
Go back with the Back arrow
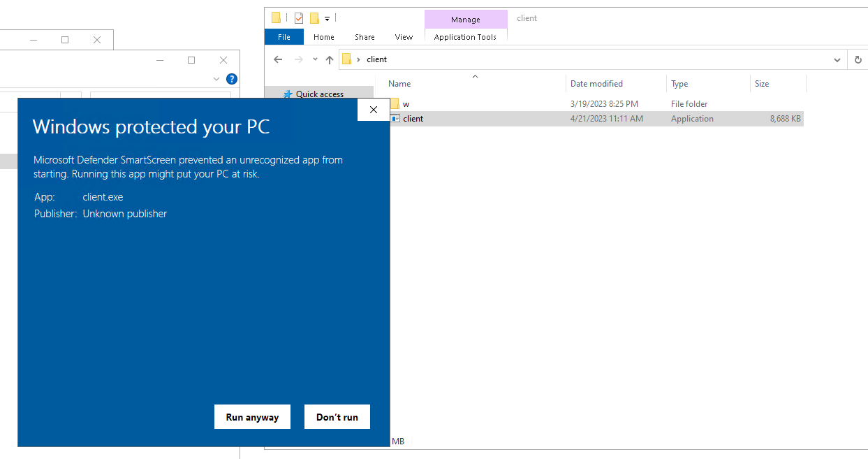[278, 59]
